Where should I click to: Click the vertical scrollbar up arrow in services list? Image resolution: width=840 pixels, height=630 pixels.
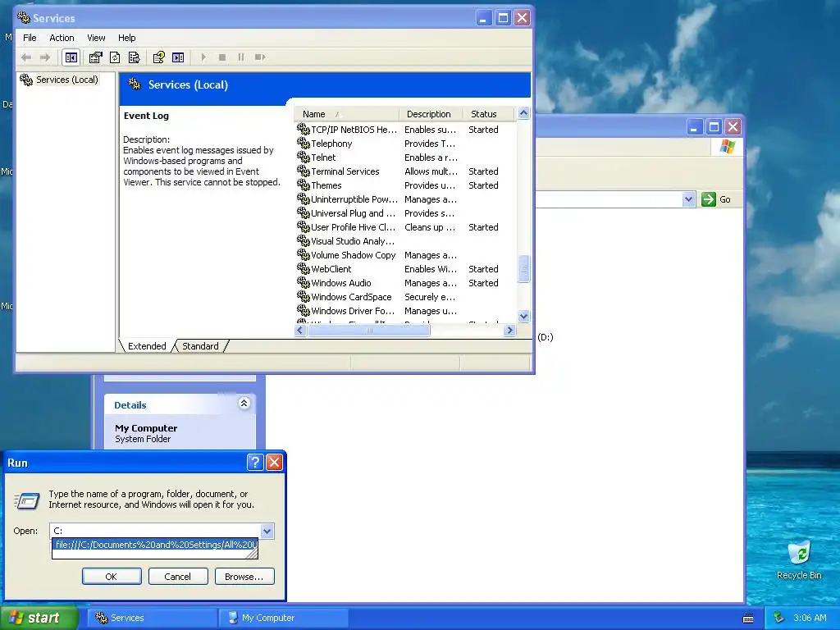click(524, 113)
